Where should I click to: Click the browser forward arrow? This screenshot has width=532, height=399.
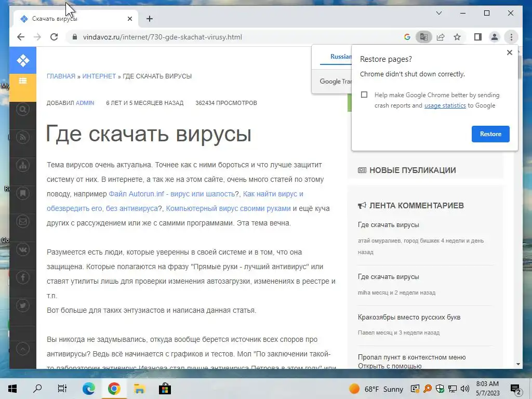[x=37, y=37]
